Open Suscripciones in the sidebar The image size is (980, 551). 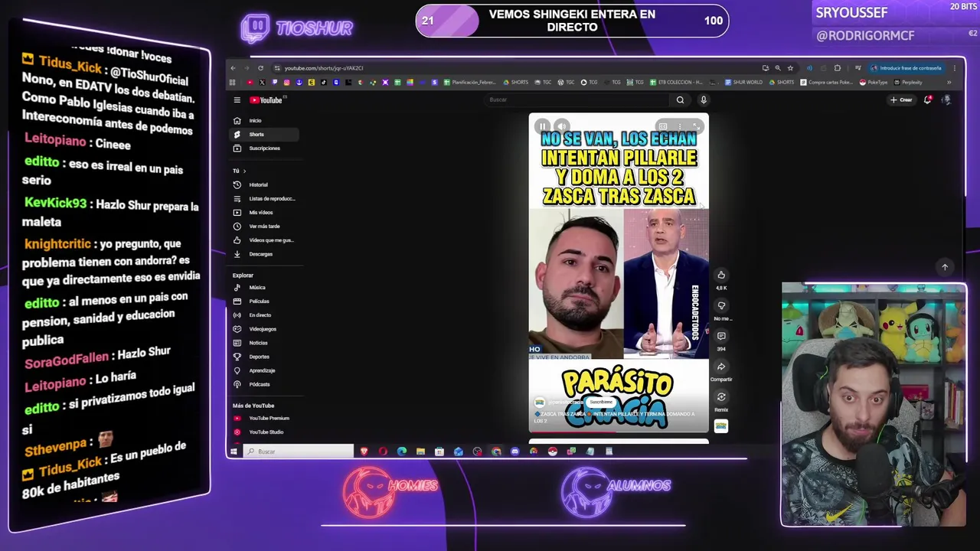(264, 148)
